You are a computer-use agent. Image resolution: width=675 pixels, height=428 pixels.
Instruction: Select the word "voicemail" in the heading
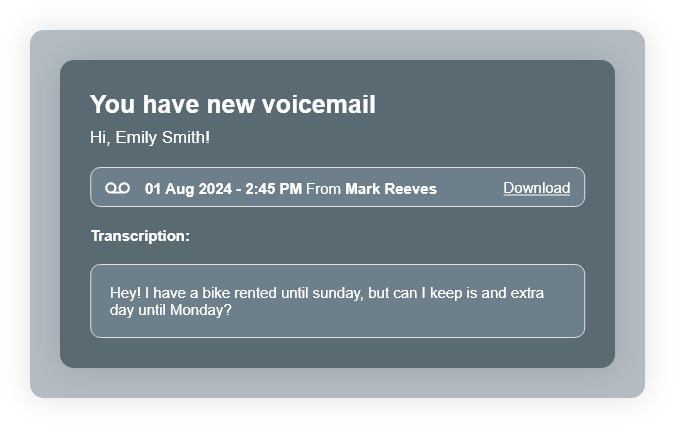(319, 105)
